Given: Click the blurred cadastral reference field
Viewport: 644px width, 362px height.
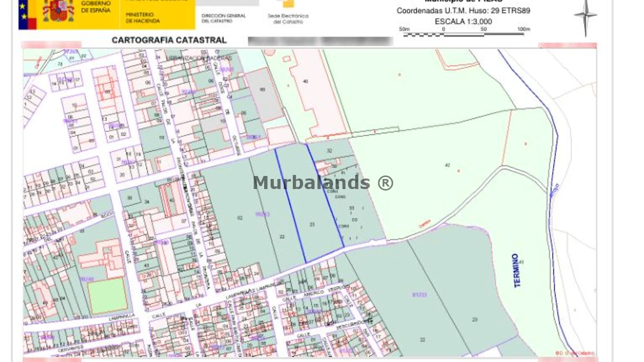Looking at the screenshot, I should click(320, 41).
